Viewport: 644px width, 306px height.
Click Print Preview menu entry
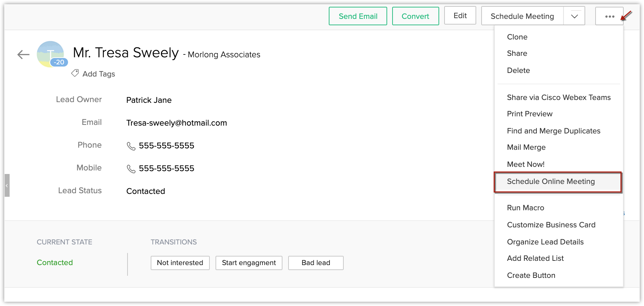[530, 114]
